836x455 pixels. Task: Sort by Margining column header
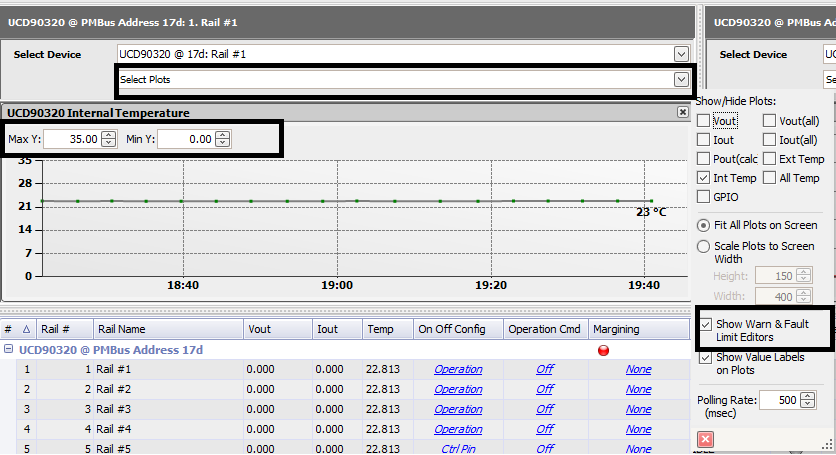639,329
